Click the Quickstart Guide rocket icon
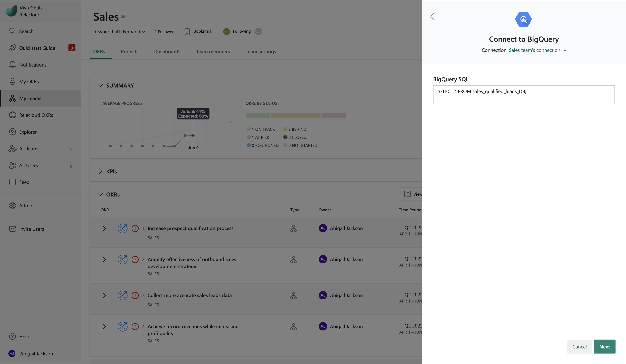This screenshot has width=626, height=364. pyautogui.click(x=12, y=48)
